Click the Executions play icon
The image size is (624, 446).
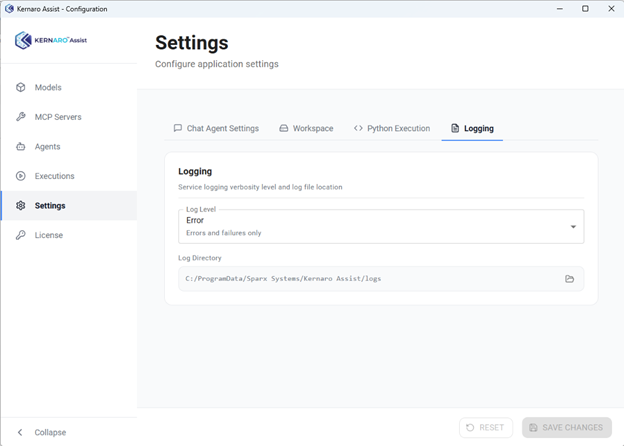coord(20,176)
